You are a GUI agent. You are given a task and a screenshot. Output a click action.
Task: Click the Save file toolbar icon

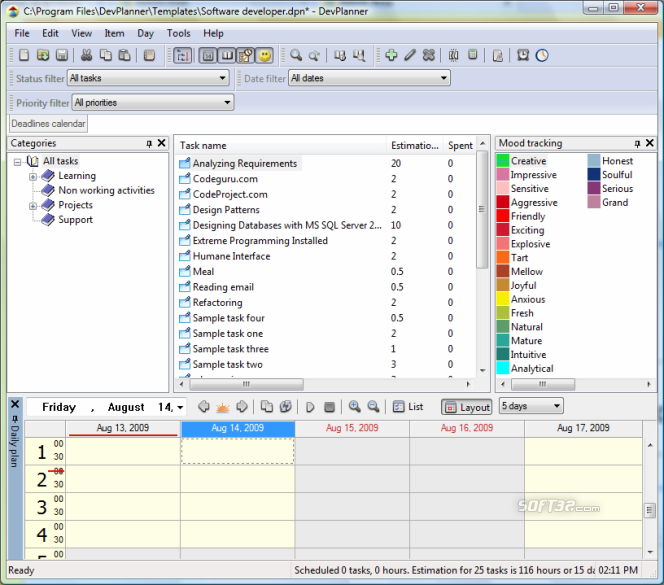click(62, 55)
